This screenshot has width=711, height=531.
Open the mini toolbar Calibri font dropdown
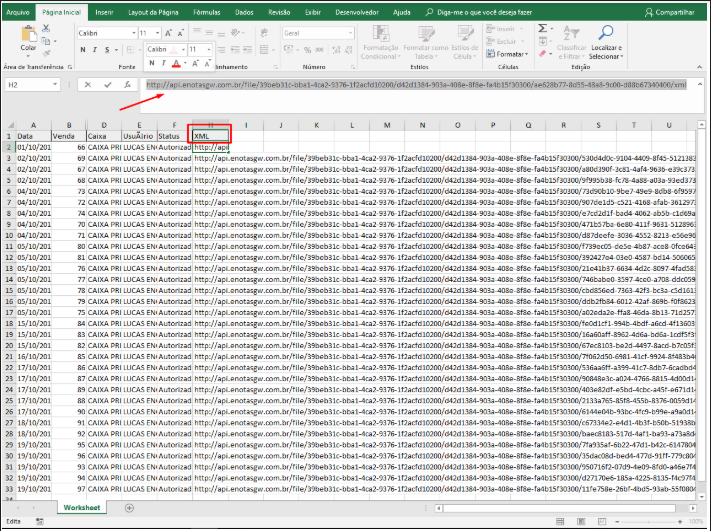point(183,49)
